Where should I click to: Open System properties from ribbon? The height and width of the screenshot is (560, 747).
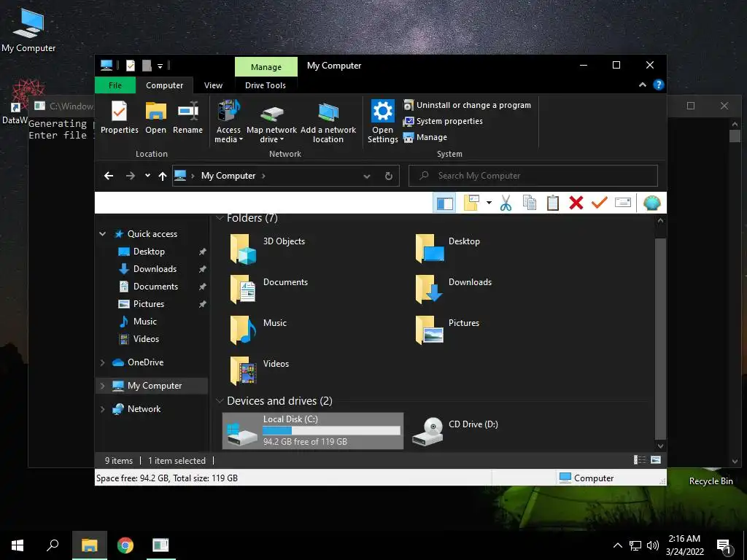[443, 122]
